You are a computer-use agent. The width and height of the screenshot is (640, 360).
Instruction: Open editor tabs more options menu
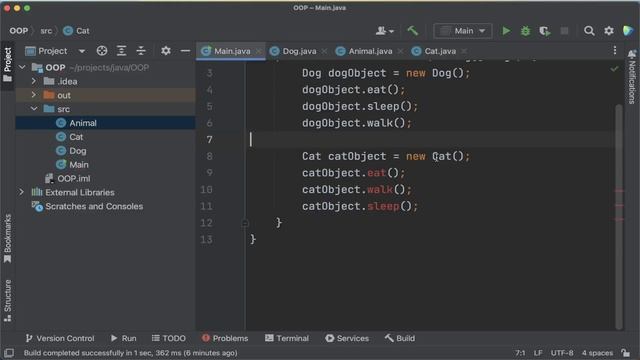coord(615,51)
